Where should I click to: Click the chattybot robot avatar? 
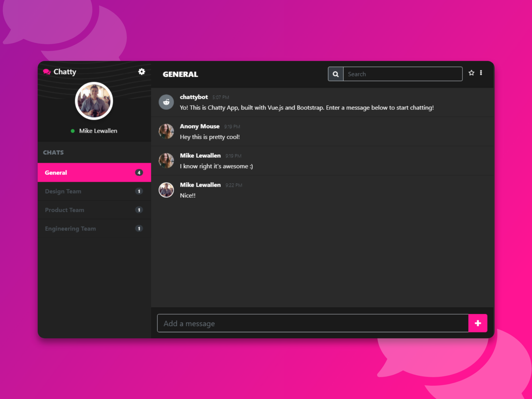point(166,102)
